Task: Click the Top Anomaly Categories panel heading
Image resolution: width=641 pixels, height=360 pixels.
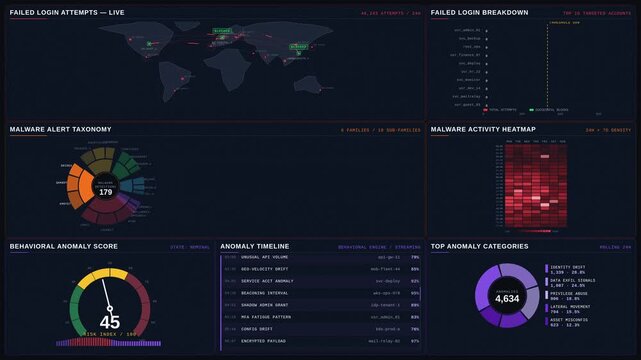Action: point(480,246)
